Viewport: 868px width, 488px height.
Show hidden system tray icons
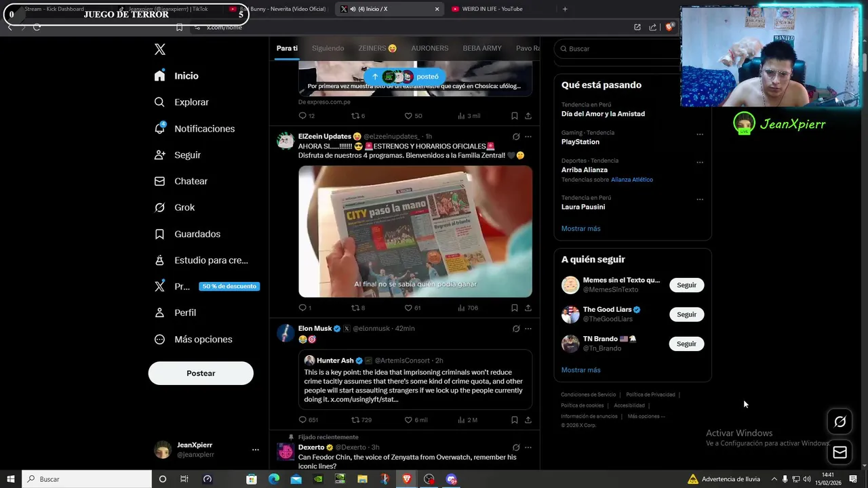(773, 479)
